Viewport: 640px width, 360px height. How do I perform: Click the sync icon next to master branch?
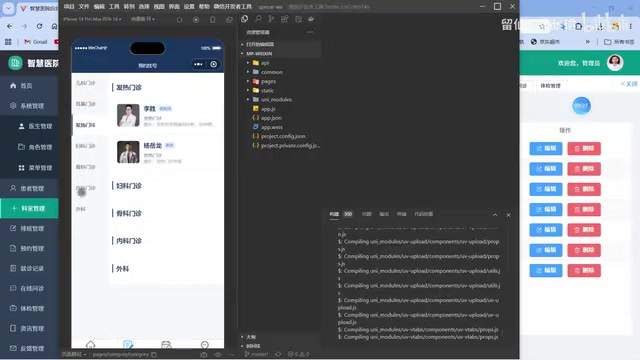pyautogui.click(x=278, y=354)
